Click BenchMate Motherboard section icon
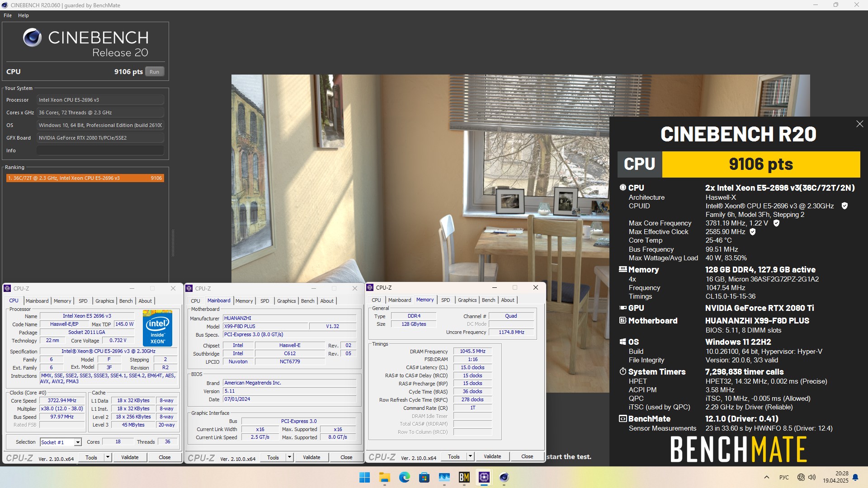The height and width of the screenshot is (488, 868). click(x=623, y=320)
